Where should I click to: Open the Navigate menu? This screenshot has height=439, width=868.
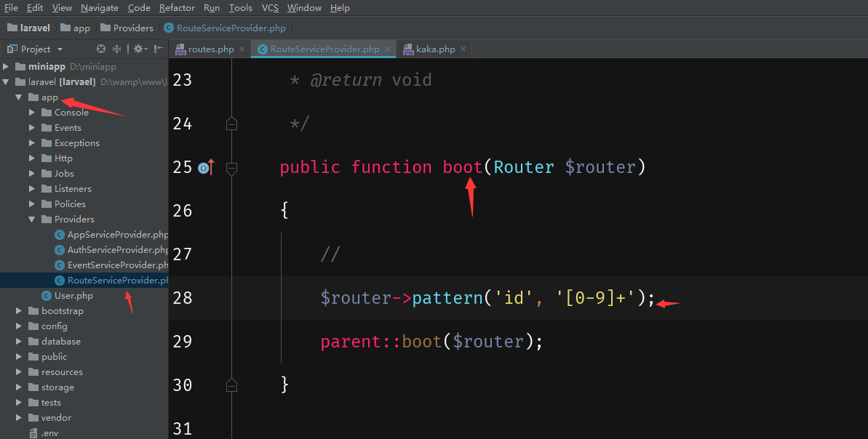pyautogui.click(x=100, y=8)
